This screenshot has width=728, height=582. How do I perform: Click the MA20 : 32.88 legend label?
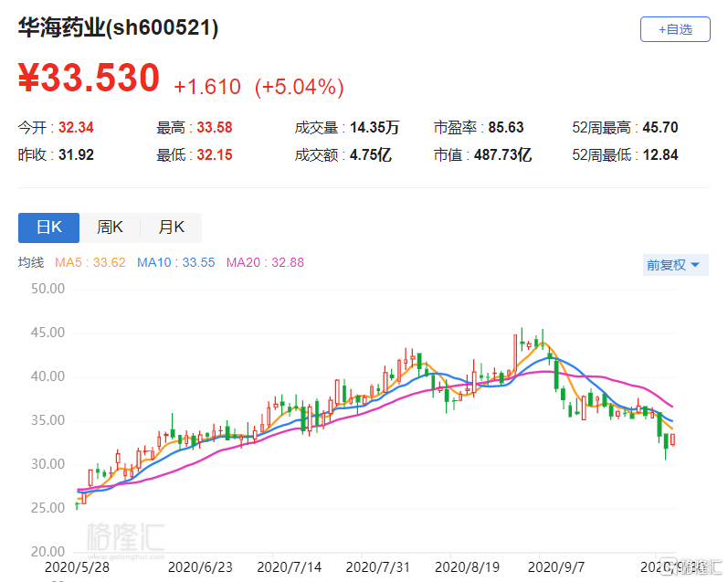click(x=265, y=262)
